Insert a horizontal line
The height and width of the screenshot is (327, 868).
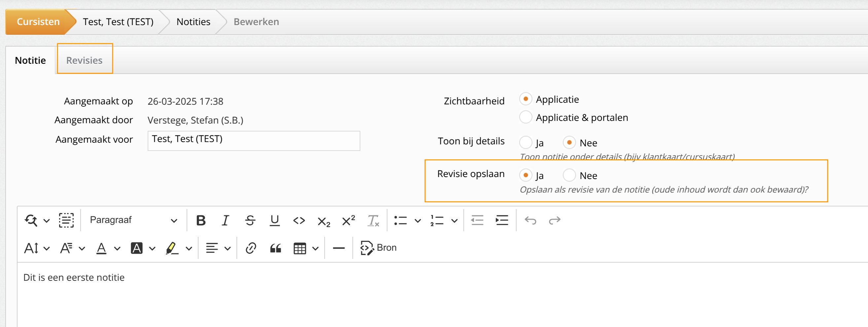point(339,248)
